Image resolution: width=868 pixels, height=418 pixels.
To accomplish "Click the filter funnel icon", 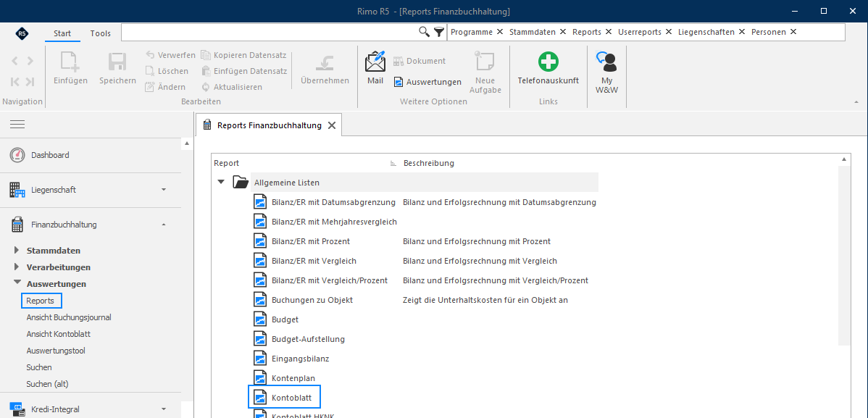I will (439, 32).
